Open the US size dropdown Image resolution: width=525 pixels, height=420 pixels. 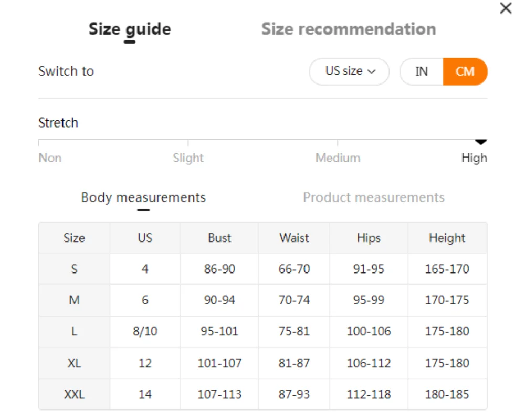(x=349, y=71)
